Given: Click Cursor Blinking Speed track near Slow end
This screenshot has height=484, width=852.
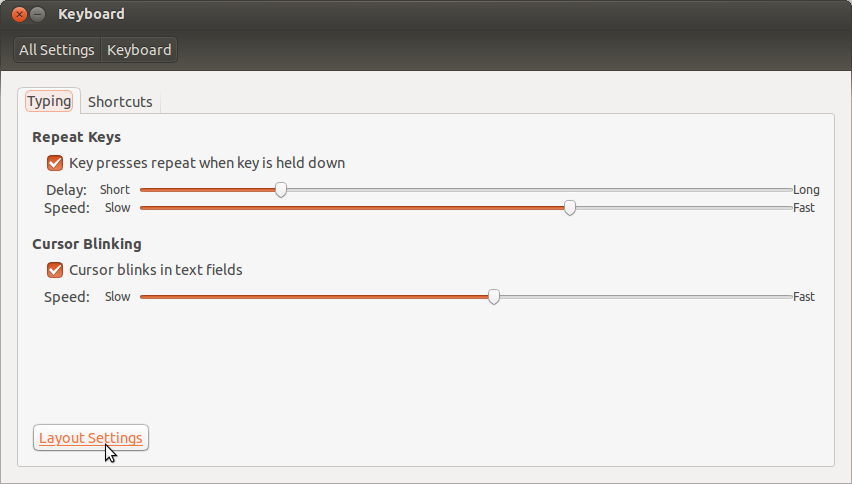Looking at the screenshot, I should pos(155,296).
